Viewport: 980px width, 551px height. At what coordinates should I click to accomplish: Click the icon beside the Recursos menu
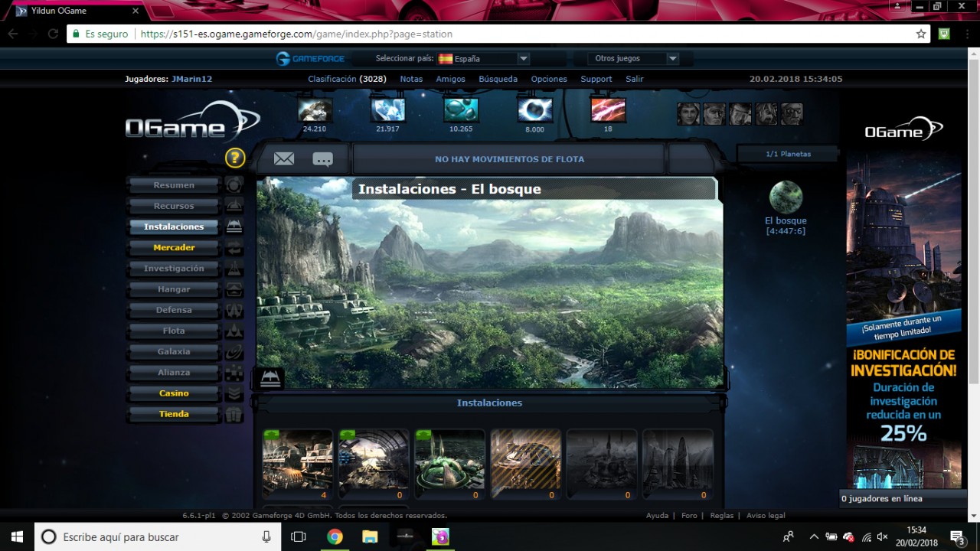pos(234,206)
